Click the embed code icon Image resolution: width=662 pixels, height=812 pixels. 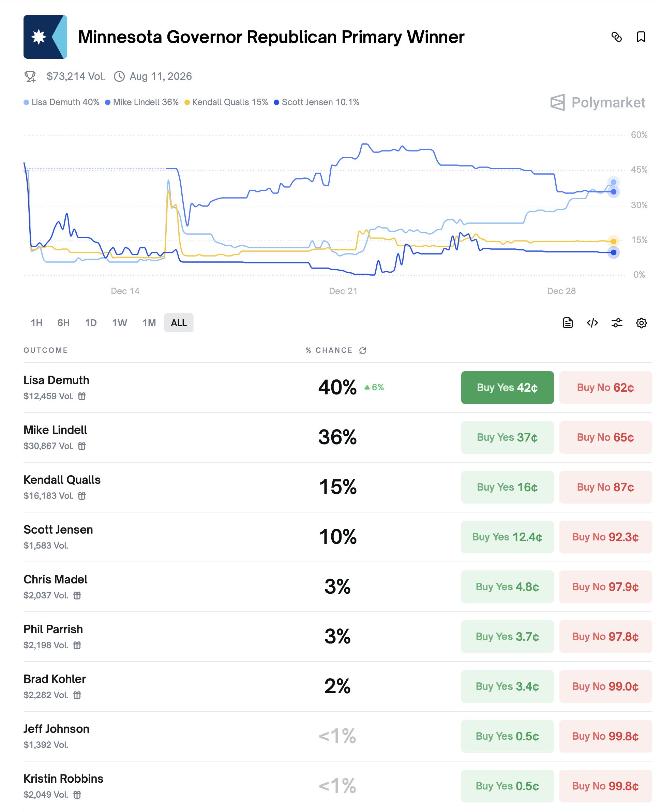(x=592, y=323)
